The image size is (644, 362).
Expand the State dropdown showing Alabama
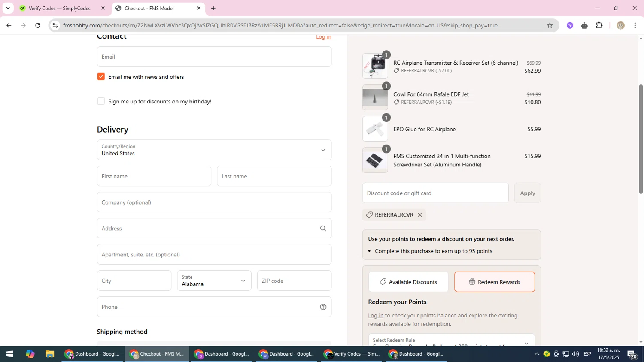click(214, 281)
